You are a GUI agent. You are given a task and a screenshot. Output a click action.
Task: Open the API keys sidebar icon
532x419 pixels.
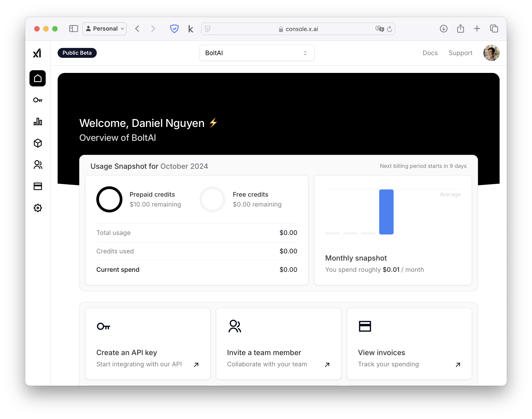click(38, 100)
